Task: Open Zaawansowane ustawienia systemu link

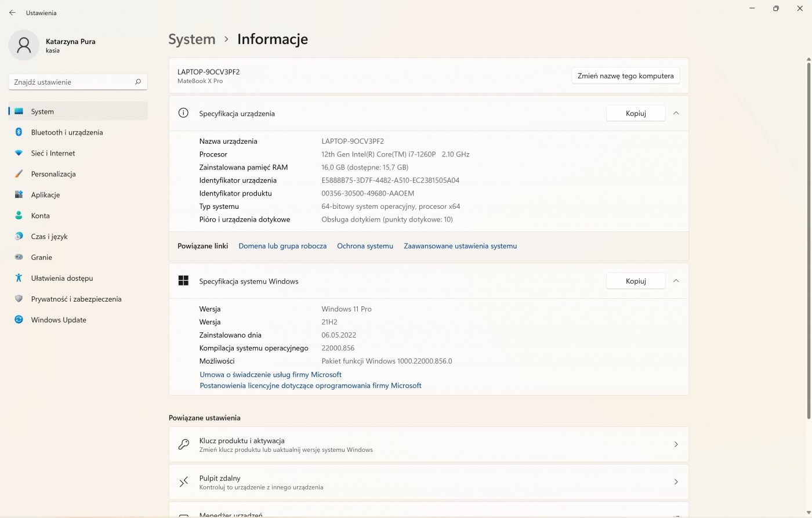Action: [x=460, y=246]
